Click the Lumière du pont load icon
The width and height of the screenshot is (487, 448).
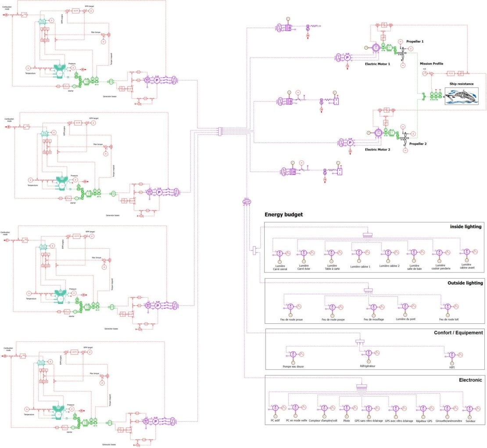[x=406, y=306]
